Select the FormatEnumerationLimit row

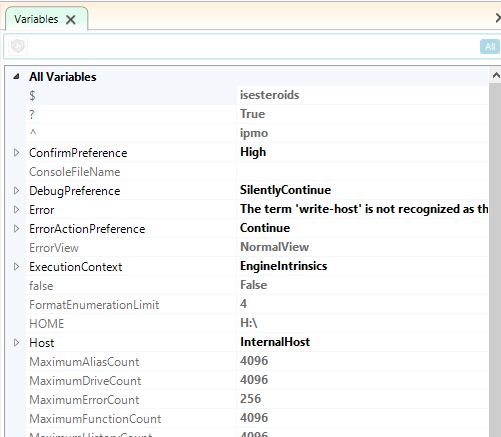coord(257,304)
